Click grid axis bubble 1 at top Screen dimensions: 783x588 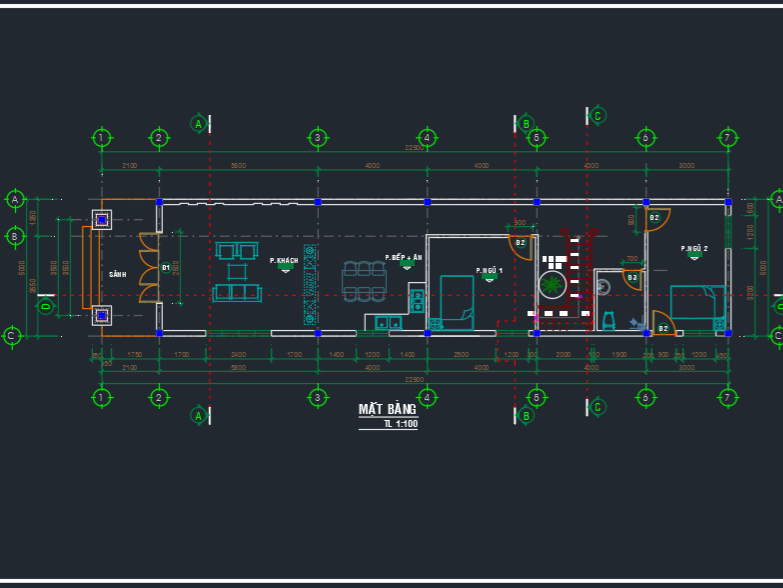pyautogui.click(x=100, y=137)
